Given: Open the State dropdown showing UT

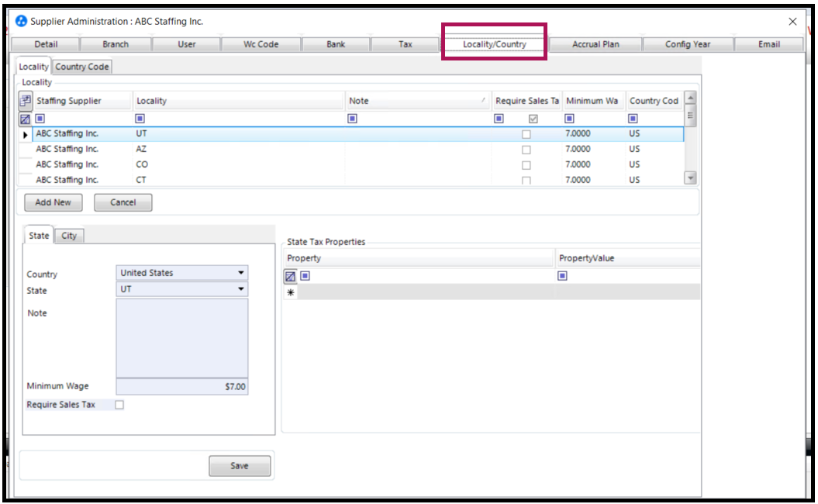Looking at the screenshot, I should coord(240,289).
